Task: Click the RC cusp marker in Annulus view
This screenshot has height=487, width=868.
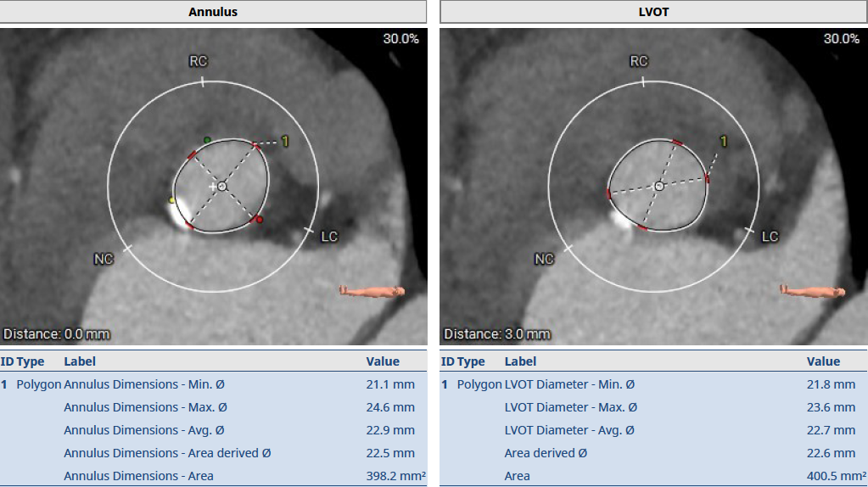Action: pyautogui.click(x=199, y=62)
